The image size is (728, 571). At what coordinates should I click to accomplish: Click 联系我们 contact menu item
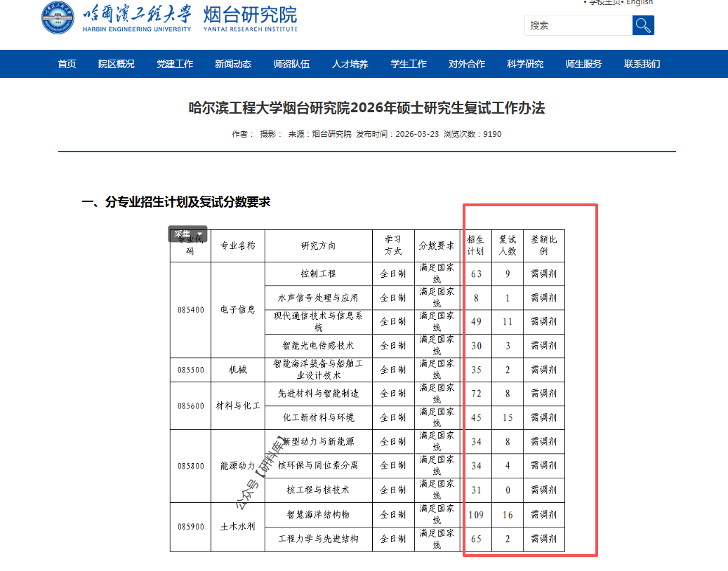coord(642,64)
